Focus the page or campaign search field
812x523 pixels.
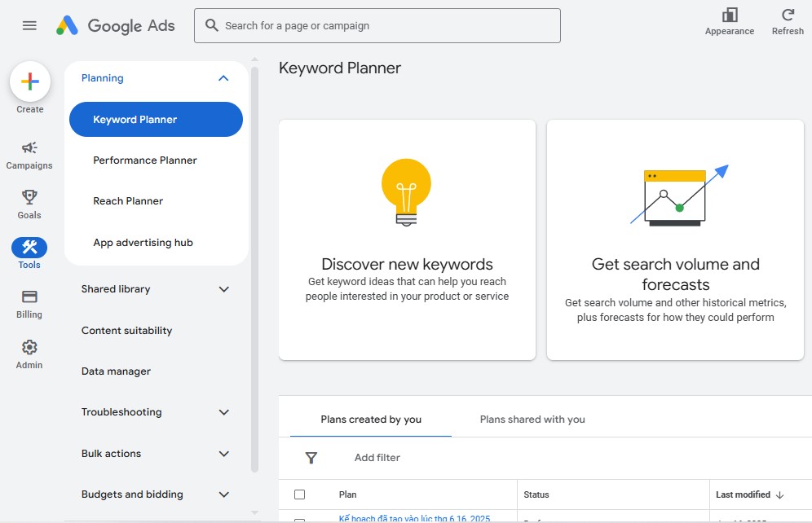377,25
